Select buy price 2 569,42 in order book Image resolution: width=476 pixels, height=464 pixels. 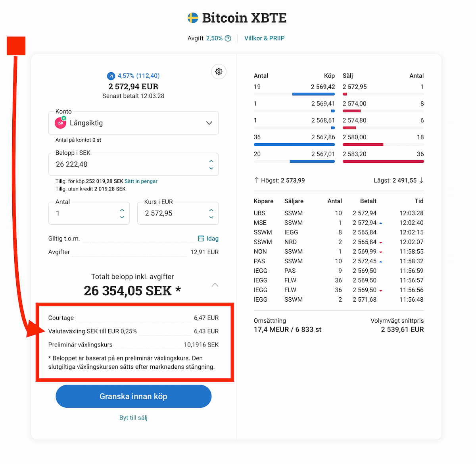click(323, 87)
